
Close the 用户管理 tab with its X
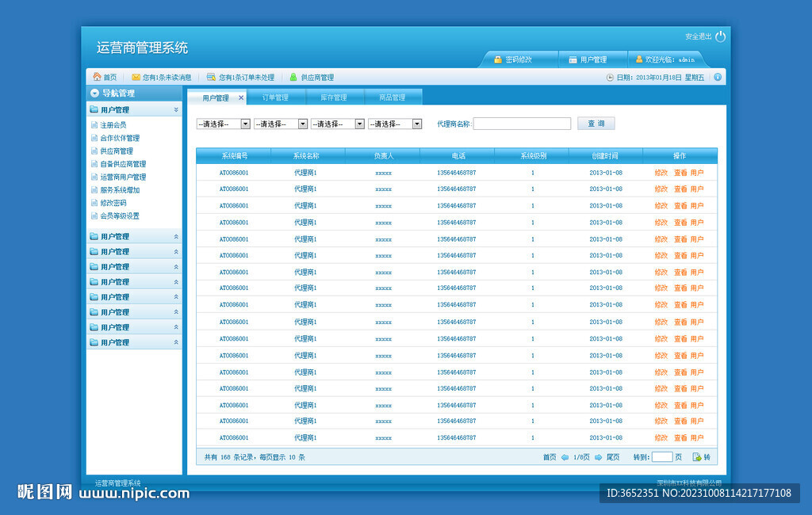point(241,97)
